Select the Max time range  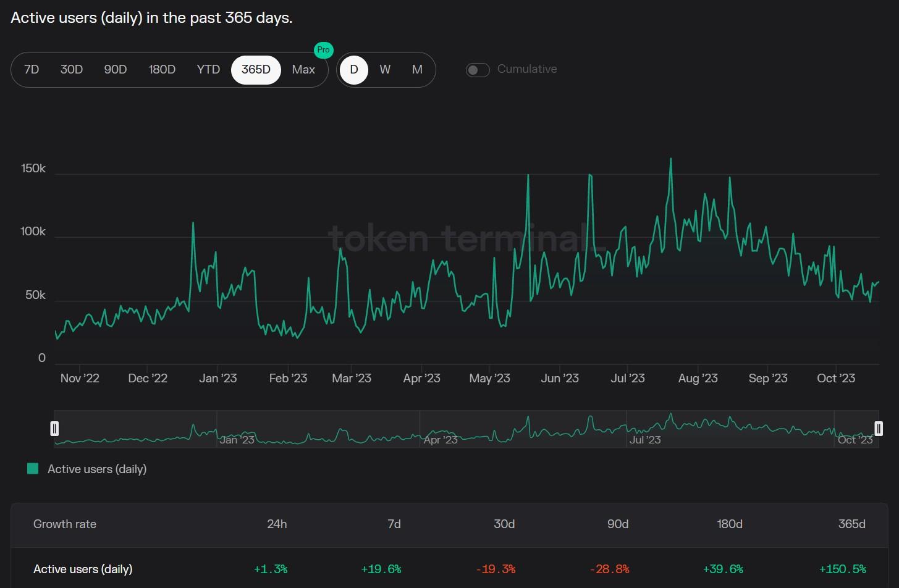303,69
